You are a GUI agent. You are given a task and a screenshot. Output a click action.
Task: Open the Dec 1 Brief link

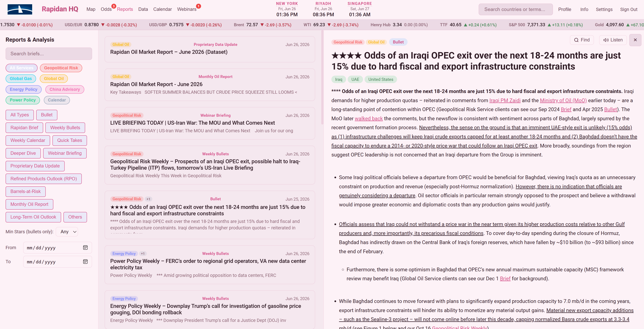point(505,279)
